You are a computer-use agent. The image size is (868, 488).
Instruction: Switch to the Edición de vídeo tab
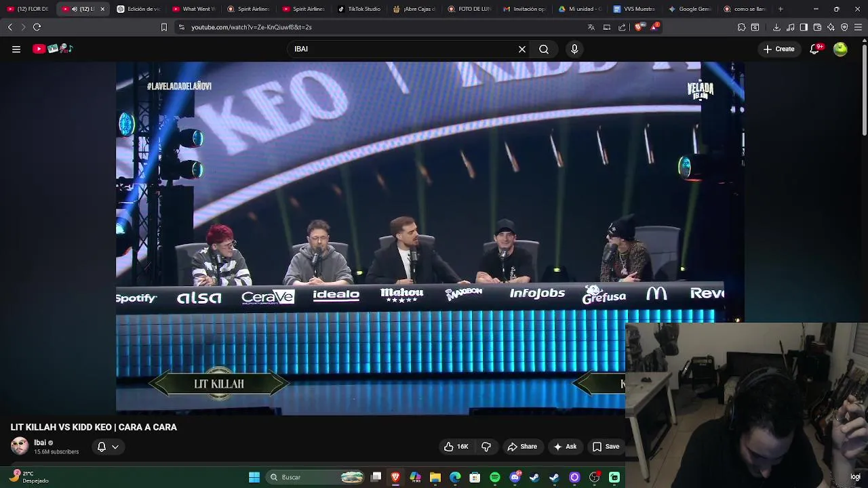[x=138, y=9]
